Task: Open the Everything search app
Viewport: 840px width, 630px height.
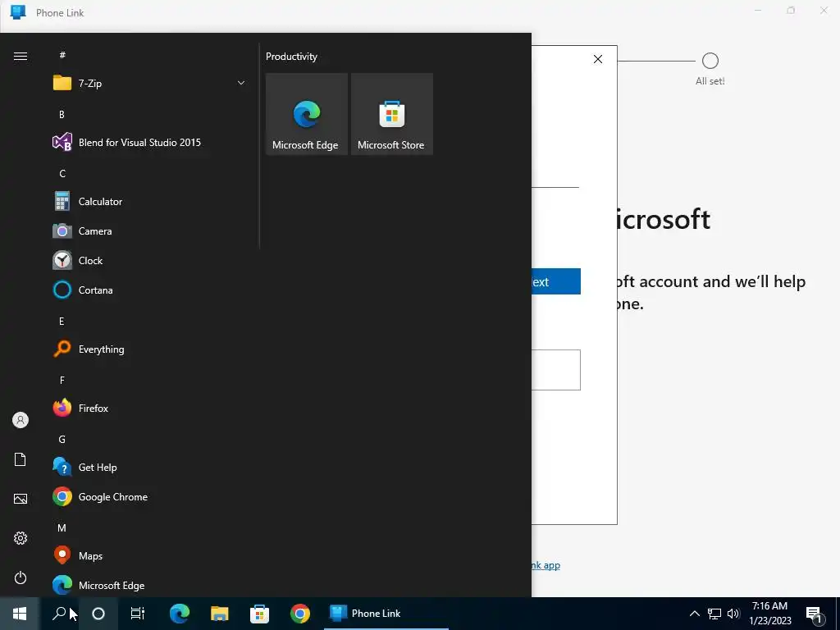Action: click(x=149, y=349)
